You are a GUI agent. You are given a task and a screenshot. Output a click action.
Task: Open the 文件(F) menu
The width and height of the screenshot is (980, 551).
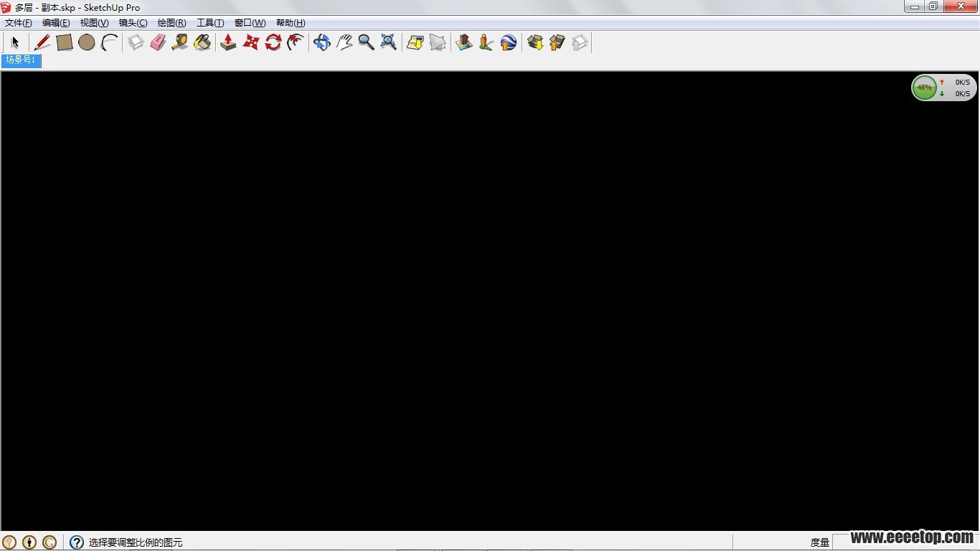pyautogui.click(x=19, y=23)
